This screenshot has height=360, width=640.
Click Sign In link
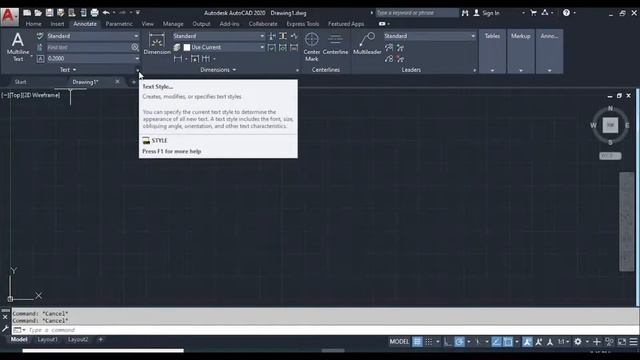click(491, 13)
